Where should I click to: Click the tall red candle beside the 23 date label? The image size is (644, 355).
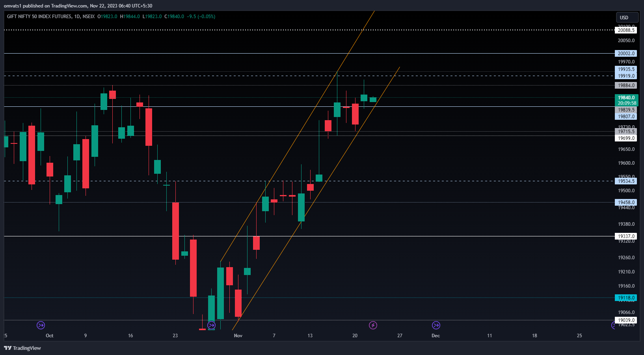point(175,231)
